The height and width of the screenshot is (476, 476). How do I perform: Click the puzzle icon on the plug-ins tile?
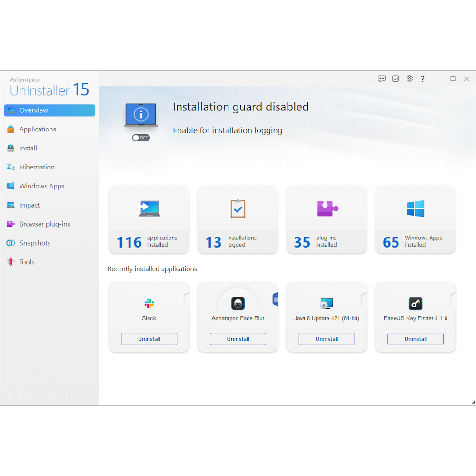coord(327,208)
